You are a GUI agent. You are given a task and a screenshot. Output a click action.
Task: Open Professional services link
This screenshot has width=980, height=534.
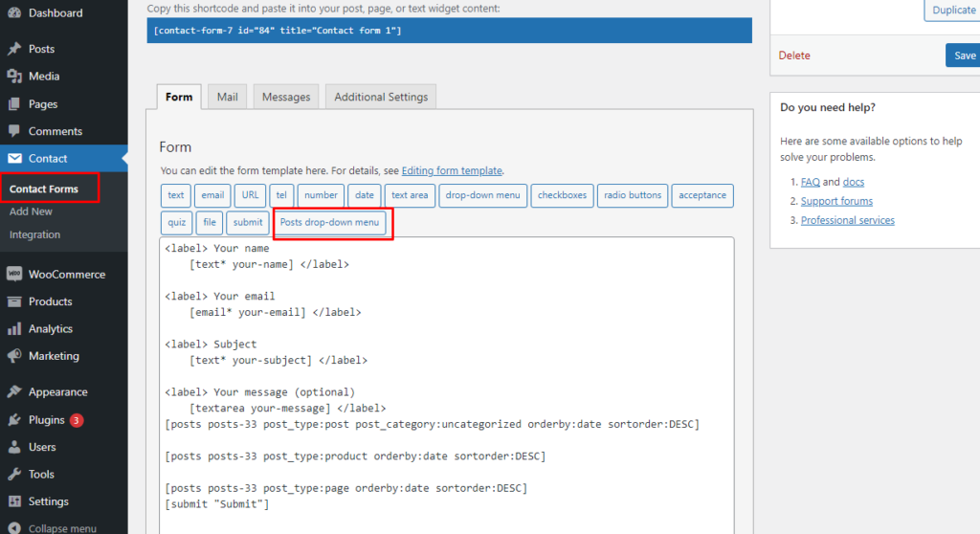848,220
